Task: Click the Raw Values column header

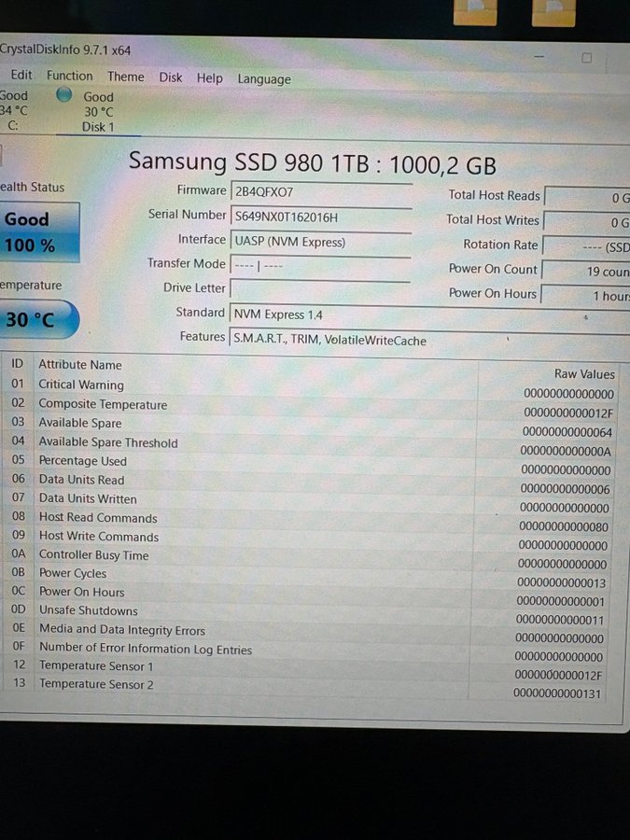Action: coord(583,373)
